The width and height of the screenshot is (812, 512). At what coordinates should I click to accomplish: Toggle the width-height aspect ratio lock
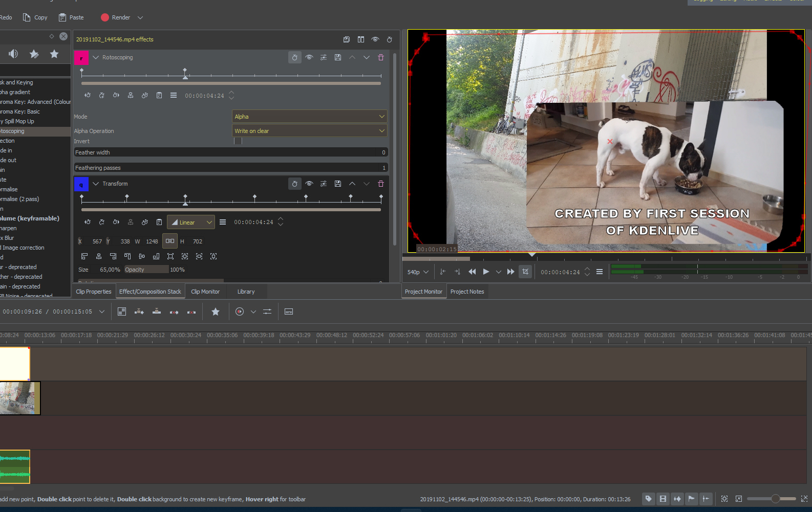click(x=170, y=241)
